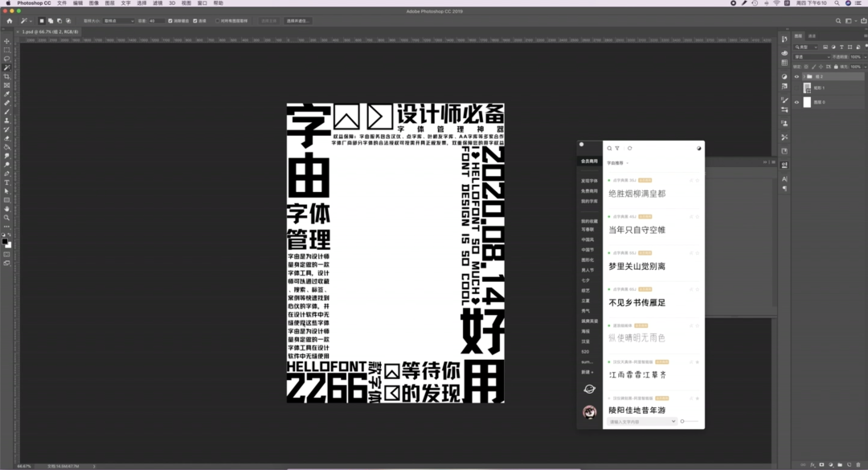Hide the 图层 0 layer
This screenshot has width=868, height=470.
click(x=796, y=102)
